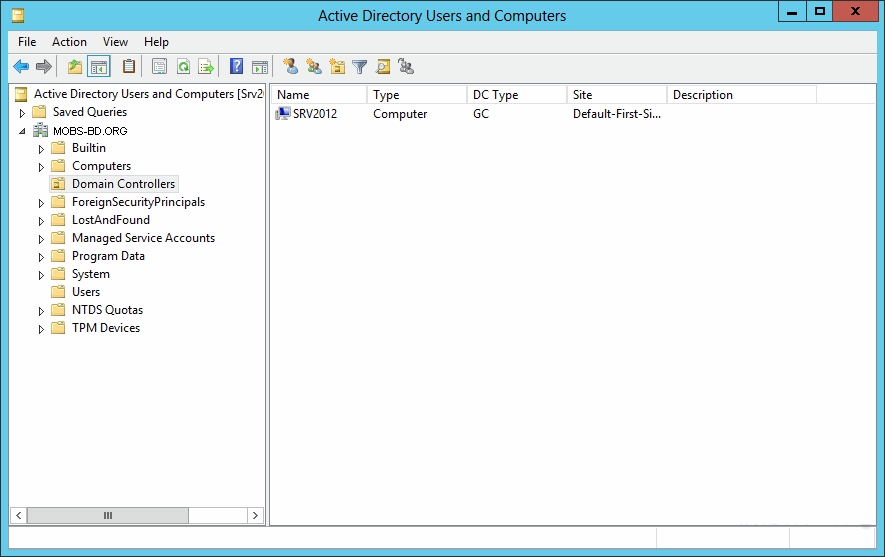Open Properties toolbar icon
Image resolution: width=885 pixels, height=557 pixels.
pyautogui.click(x=160, y=67)
